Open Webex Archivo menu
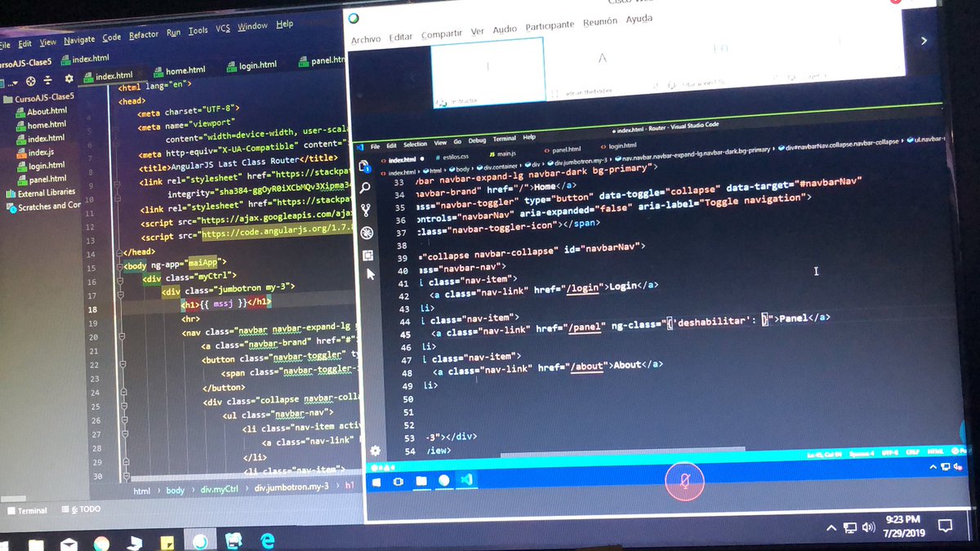This screenshot has height=551, width=980. tap(367, 39)
